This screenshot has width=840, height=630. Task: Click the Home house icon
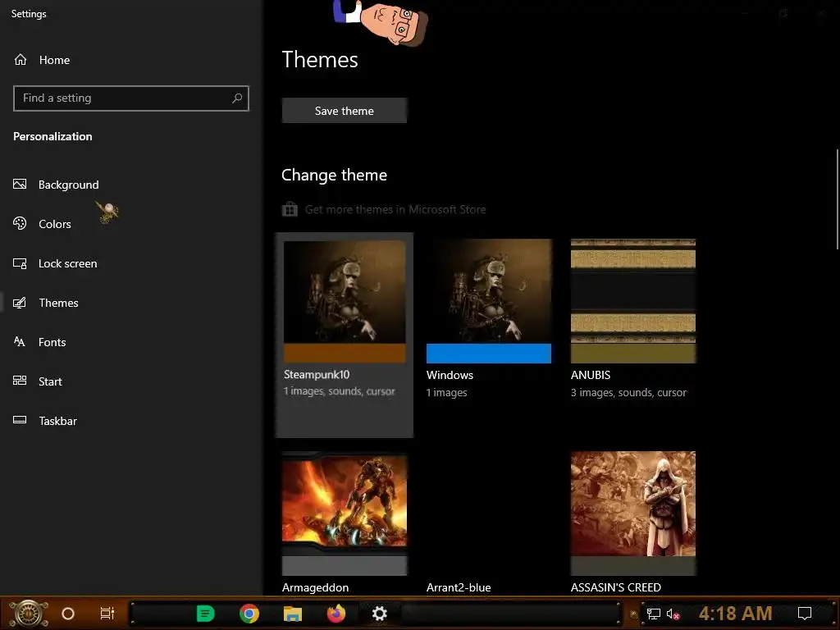[x=21, y=59]
